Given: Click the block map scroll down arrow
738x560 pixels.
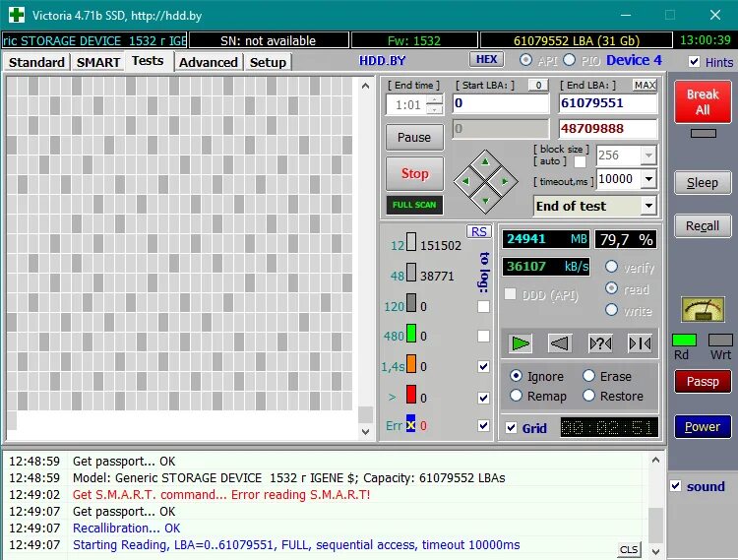Looking at the screenshot, I should click(x=365, y=431).
